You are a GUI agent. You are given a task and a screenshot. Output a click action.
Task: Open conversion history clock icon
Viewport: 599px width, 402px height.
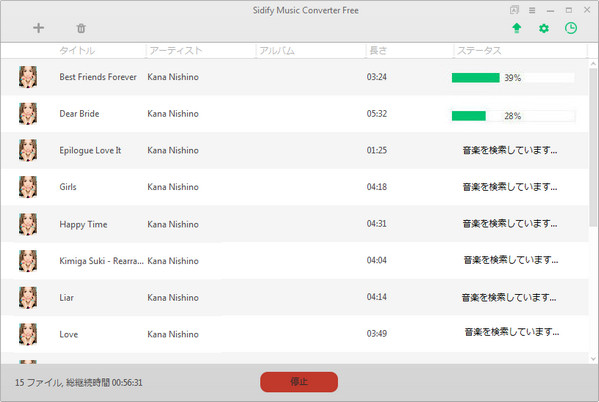[571, 28]
